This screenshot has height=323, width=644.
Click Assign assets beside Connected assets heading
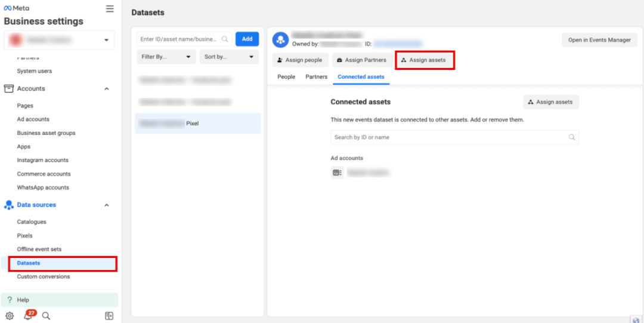[551, 102]
